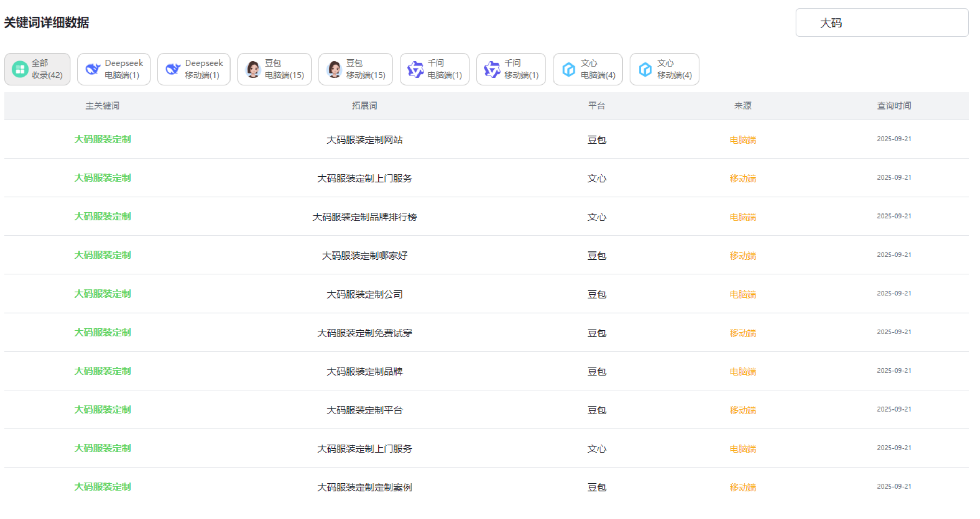This screenshot has height=519, width=980.
Task: Click the 豆包 avatar icon for 电脑端
Action: [x=253, y=69]
